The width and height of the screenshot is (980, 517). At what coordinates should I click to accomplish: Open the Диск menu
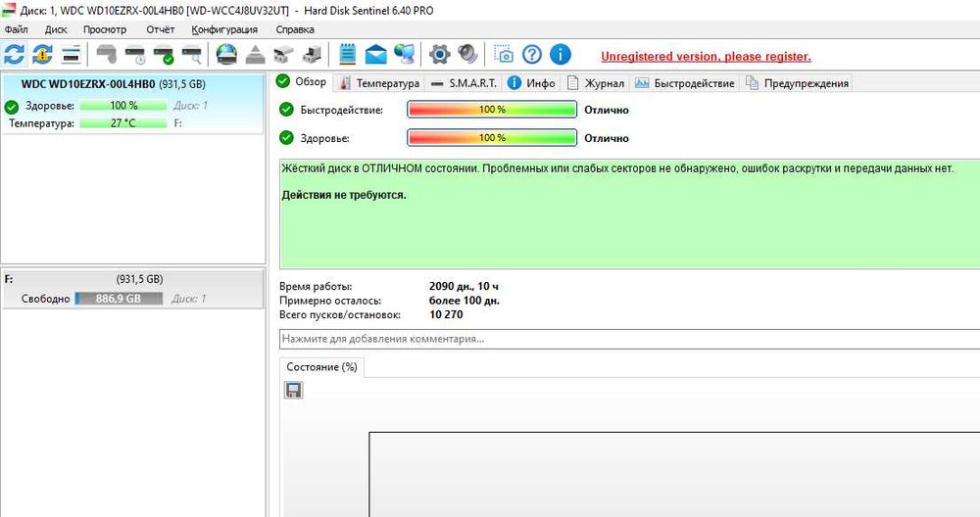coord(56,29)
